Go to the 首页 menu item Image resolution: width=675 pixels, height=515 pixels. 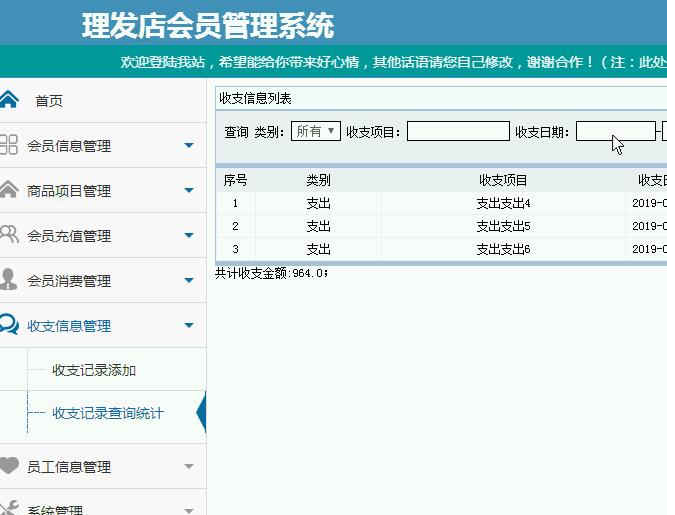(49, 101)
